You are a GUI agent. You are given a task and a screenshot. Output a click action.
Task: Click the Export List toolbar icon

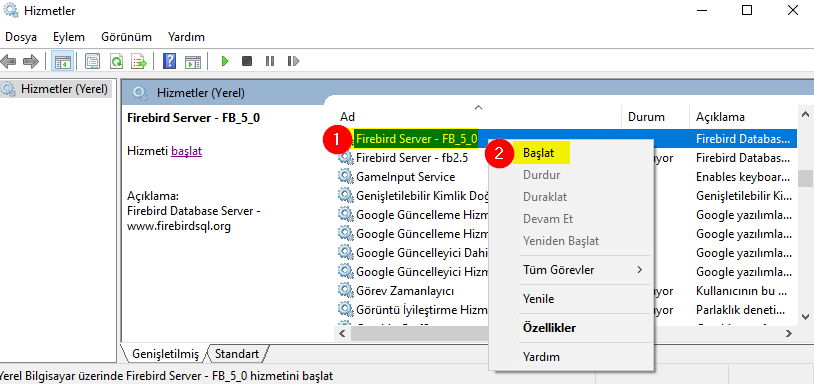tap(139, 61)
